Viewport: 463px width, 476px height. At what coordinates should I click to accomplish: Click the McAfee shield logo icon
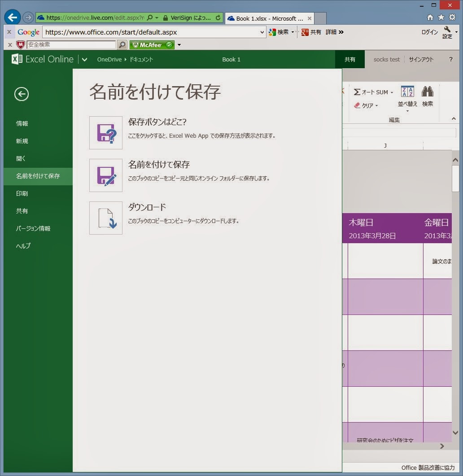[20, 45]
